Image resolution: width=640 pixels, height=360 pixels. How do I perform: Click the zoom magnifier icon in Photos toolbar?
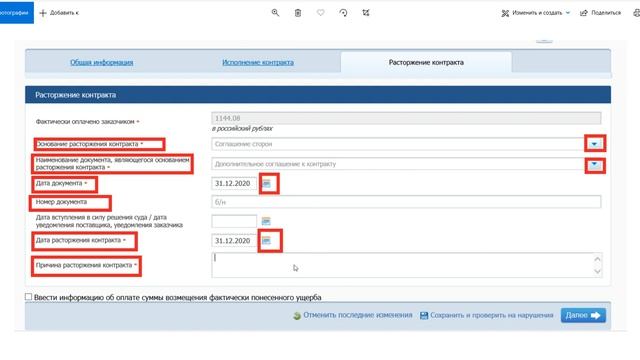(276, 13)
